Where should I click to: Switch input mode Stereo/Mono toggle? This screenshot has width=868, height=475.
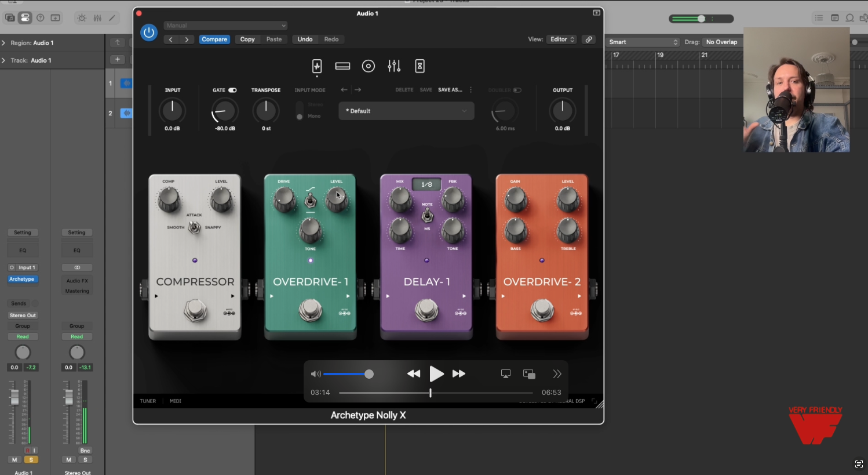pyautogui.click(x=300, y=110)
